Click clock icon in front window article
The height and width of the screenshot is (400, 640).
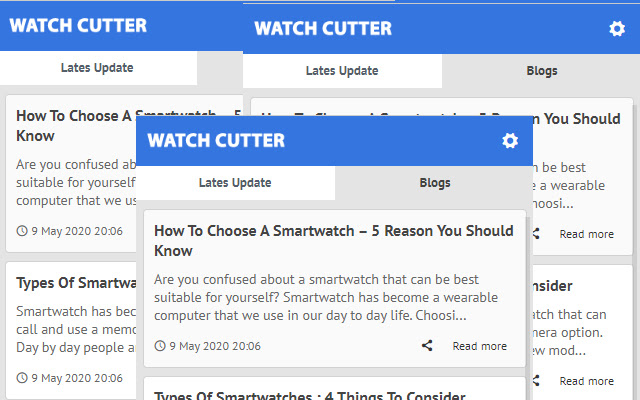[160, 346]
